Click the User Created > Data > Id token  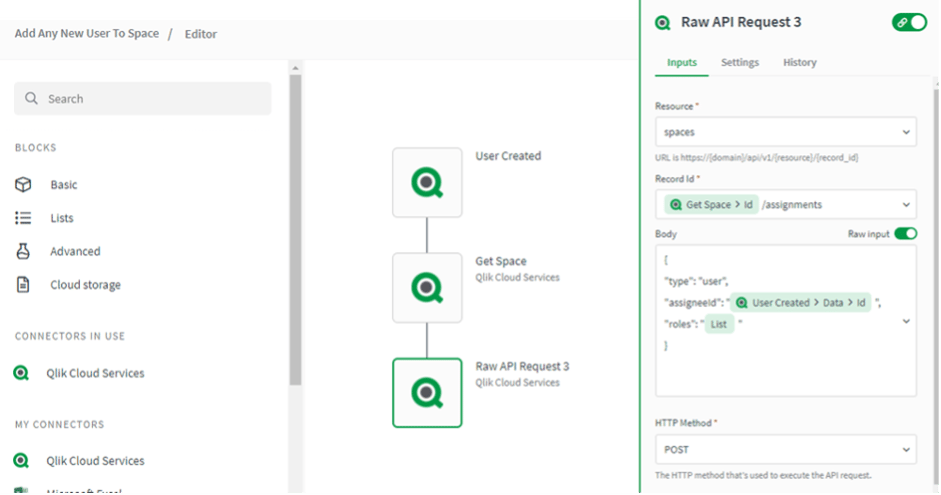point(801,303)
